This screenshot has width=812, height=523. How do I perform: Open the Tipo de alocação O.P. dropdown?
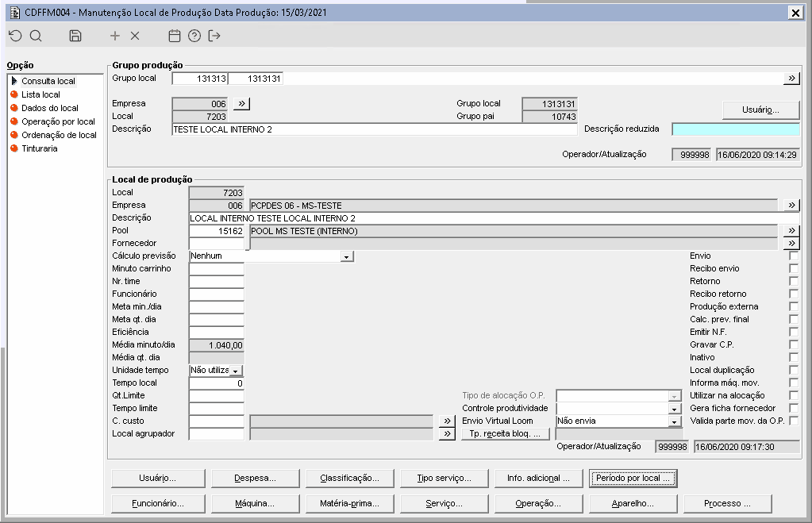674,397
